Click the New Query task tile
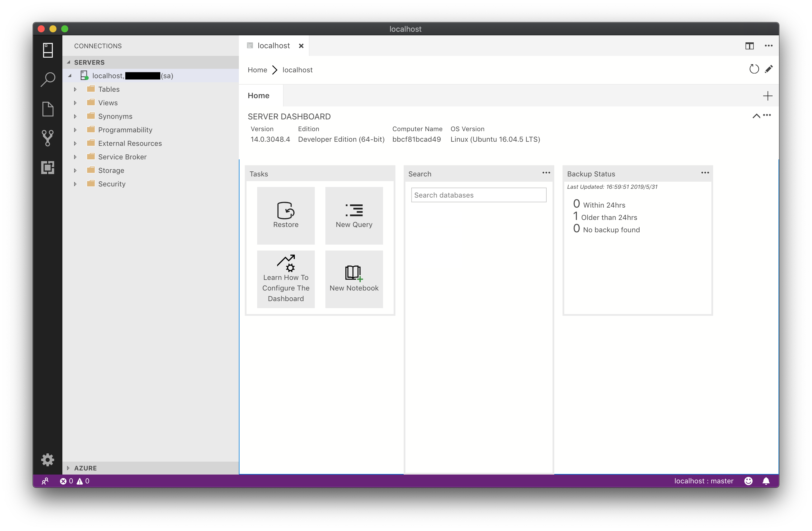This screenshot has height=531, width=812. 354,216
